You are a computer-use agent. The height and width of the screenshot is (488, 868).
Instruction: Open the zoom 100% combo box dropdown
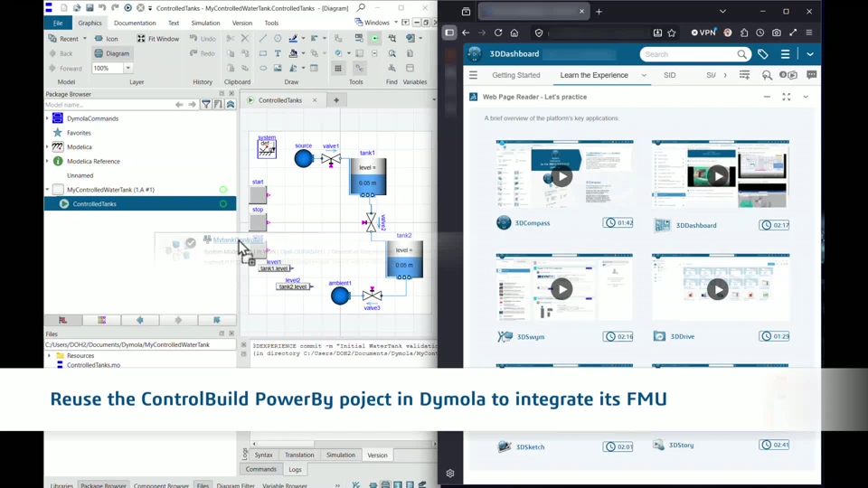[x=127, y=68]
